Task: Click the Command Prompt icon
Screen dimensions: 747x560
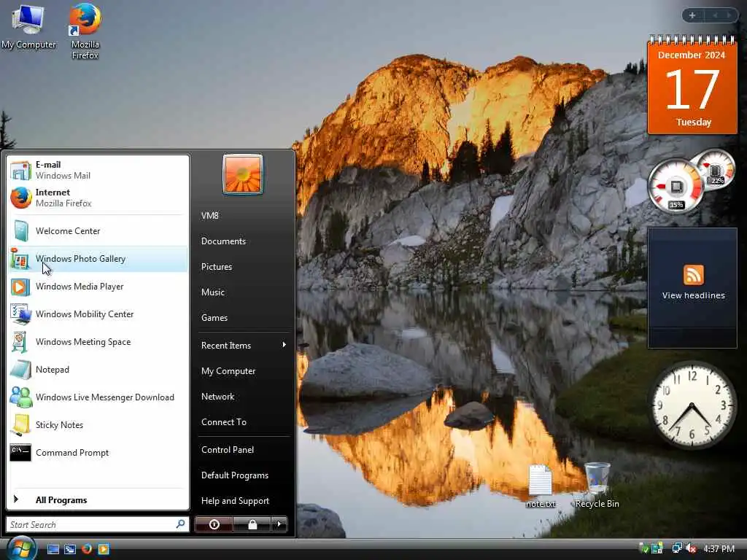Action: click(20, 452)
